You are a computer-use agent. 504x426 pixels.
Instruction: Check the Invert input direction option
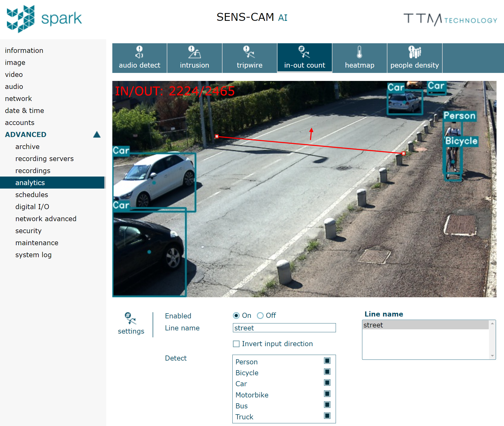236,344
